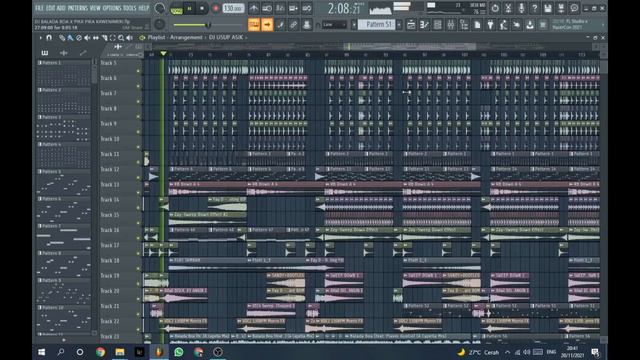
Task: Open the Pattern 51 selector
Action: [378, 25]
